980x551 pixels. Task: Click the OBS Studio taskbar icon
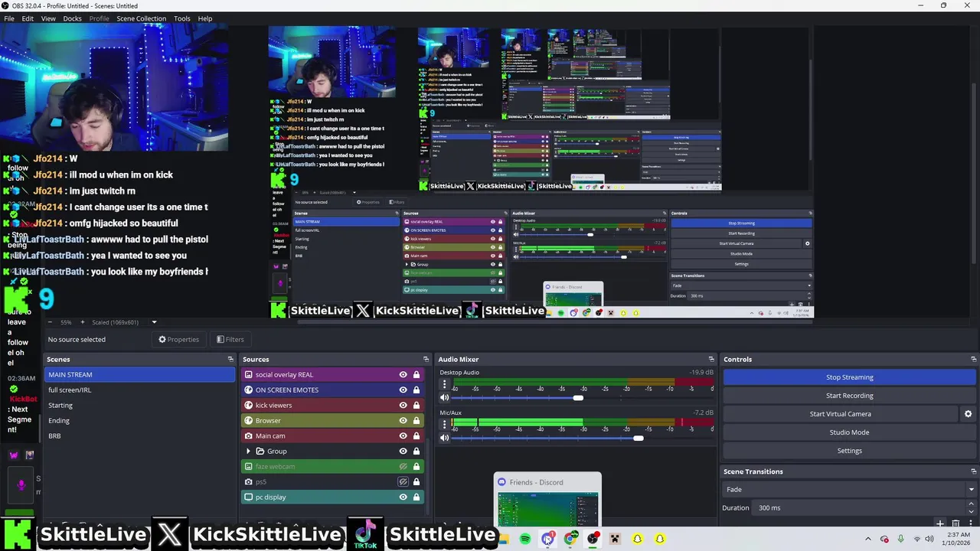[x=593, y=539]
